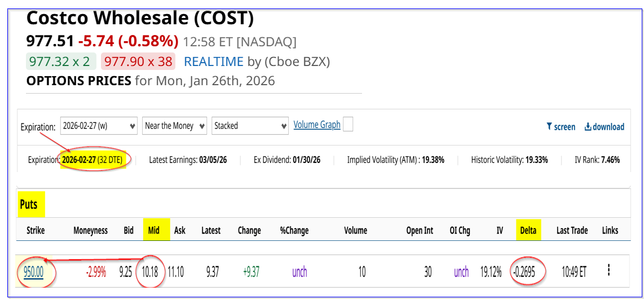Click the highlighted Mid column header

pos(153,230)
